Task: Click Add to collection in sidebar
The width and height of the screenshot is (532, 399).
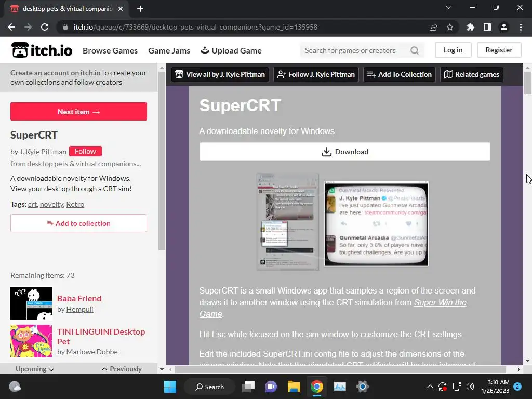Action: [x=79, y=223]
